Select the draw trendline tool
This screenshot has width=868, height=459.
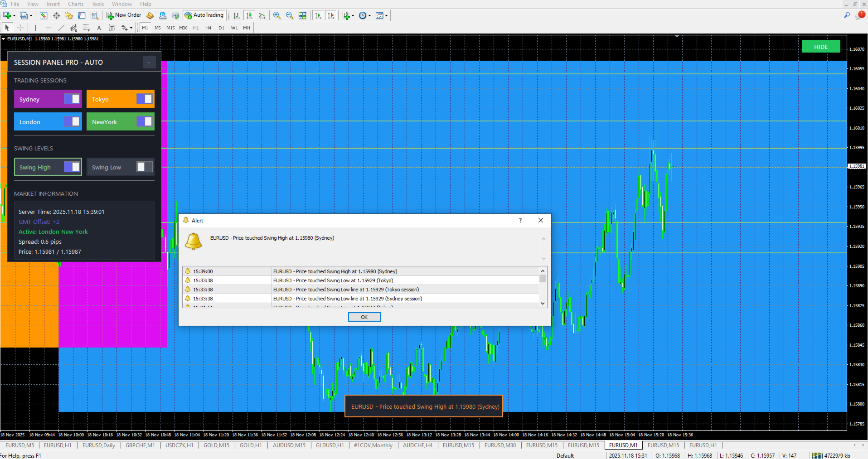coord(61,28)
